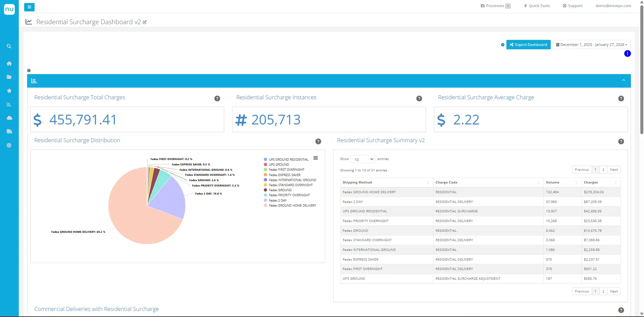Click help icon for Residential Surcharge Instances
Viewport: 644px width, 317px height.
pos(419,98)
